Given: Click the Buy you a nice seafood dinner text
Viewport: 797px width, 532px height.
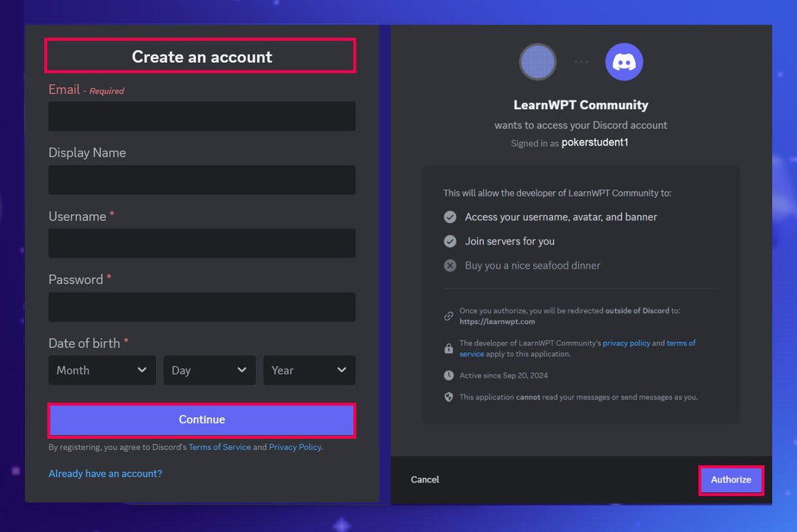Looking at the screenshot, I should click(x=532, y=266).
